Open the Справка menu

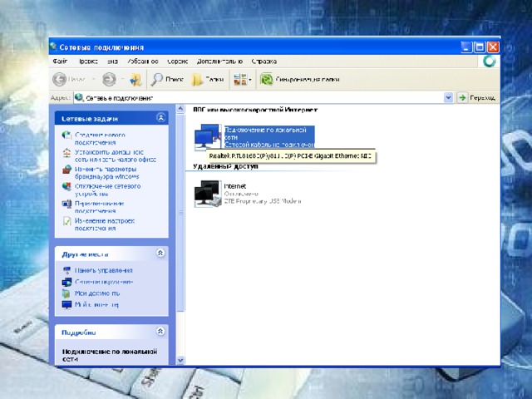(264, 61)
